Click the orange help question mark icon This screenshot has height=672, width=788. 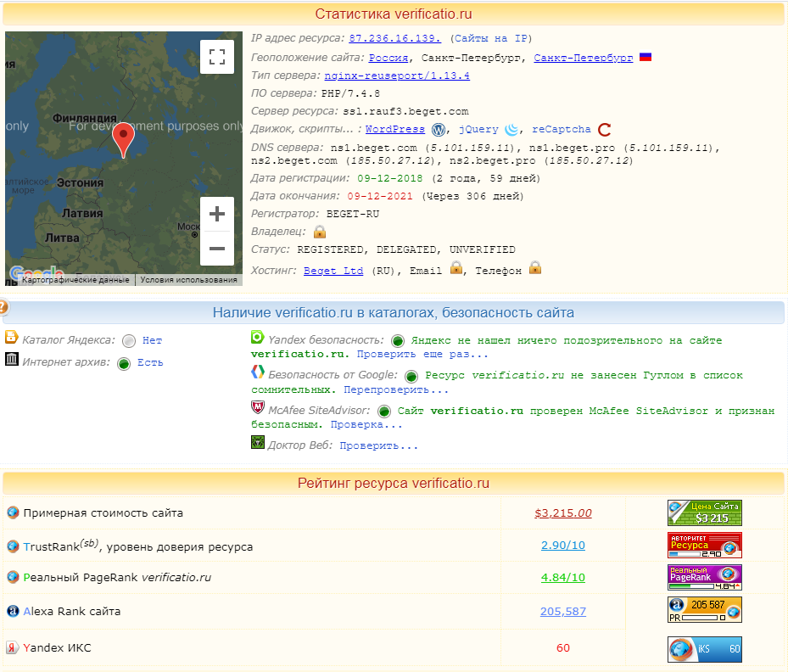coord(3,307)
